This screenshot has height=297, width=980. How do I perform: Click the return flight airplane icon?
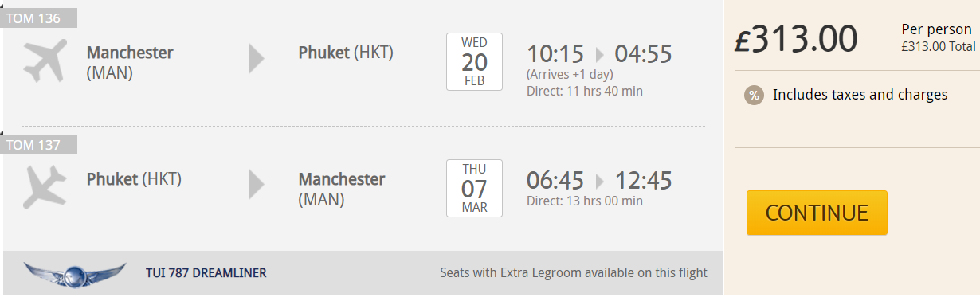tap(45, 186)
